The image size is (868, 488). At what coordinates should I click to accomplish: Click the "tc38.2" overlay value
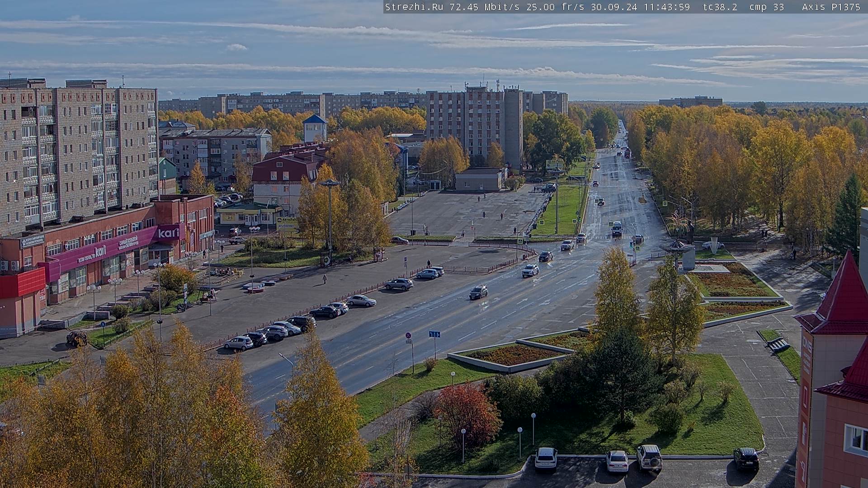click(x=720, y=7)
